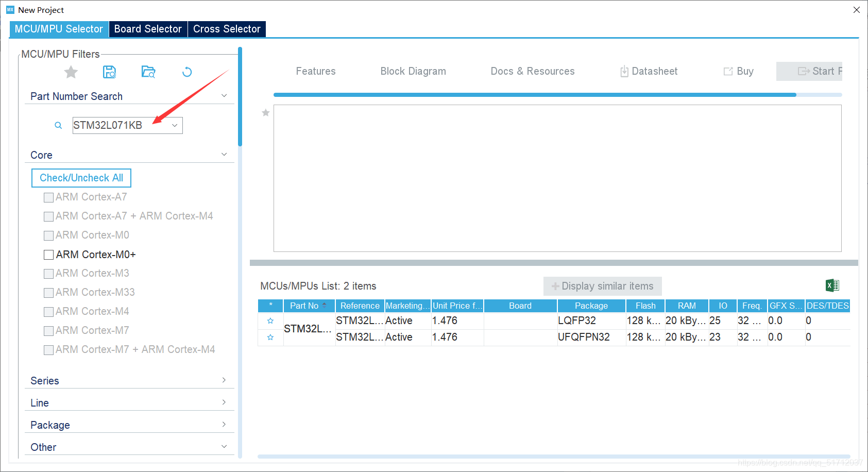This screenshot has width=868, height=472.
Task: Toggle the ARM Cortex-M3 checkbox
Action: tap(49, 274)
